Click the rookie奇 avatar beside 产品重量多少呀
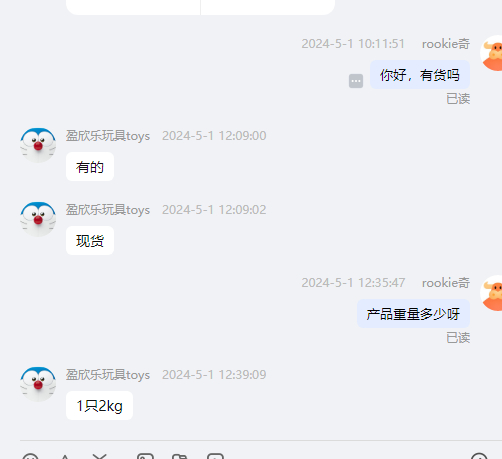Image resolution: width=502 pixels, height=459 pixels. click(492, 293)
